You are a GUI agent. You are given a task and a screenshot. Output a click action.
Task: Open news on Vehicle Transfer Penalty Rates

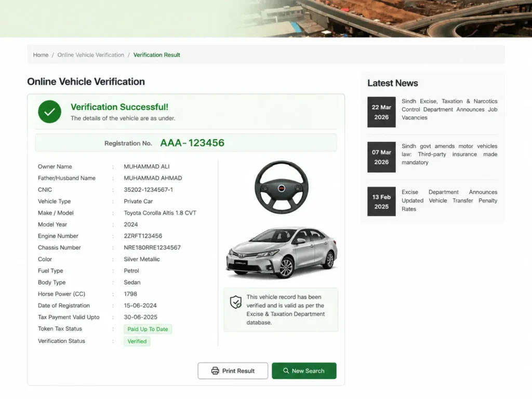(449, 200)
